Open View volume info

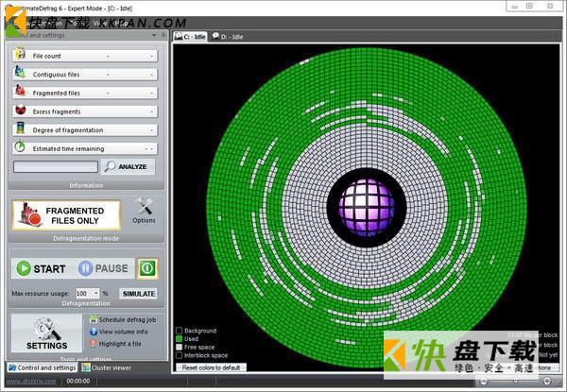coord(123,332)
